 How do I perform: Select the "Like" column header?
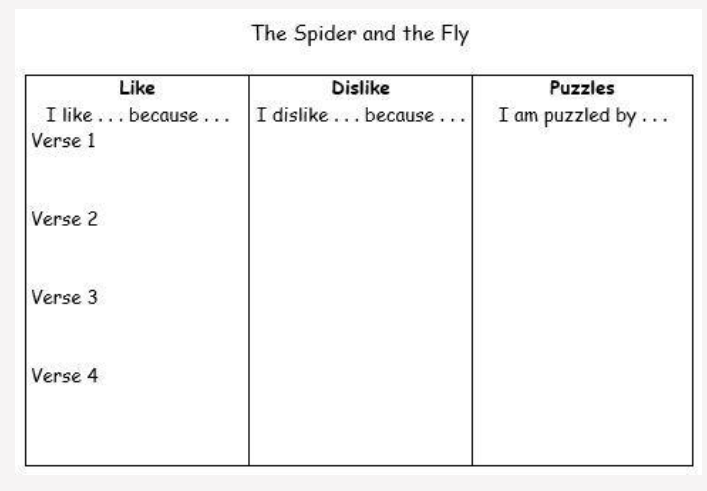(135, 87)
